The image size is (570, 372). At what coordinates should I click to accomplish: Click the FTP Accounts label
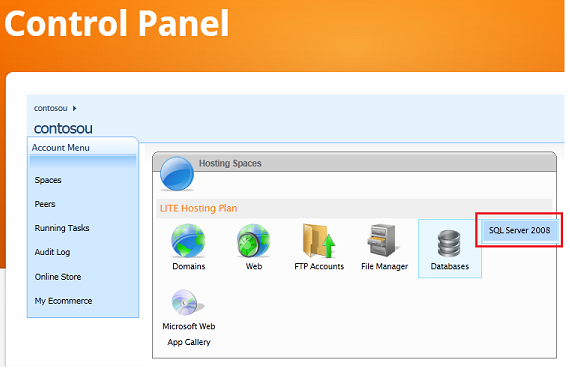319,267
